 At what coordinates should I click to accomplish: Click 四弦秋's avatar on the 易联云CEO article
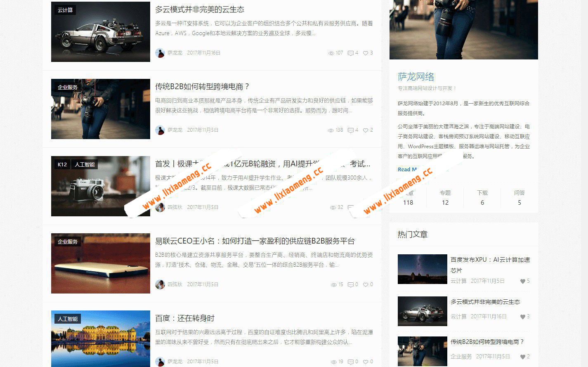point(161,284)
